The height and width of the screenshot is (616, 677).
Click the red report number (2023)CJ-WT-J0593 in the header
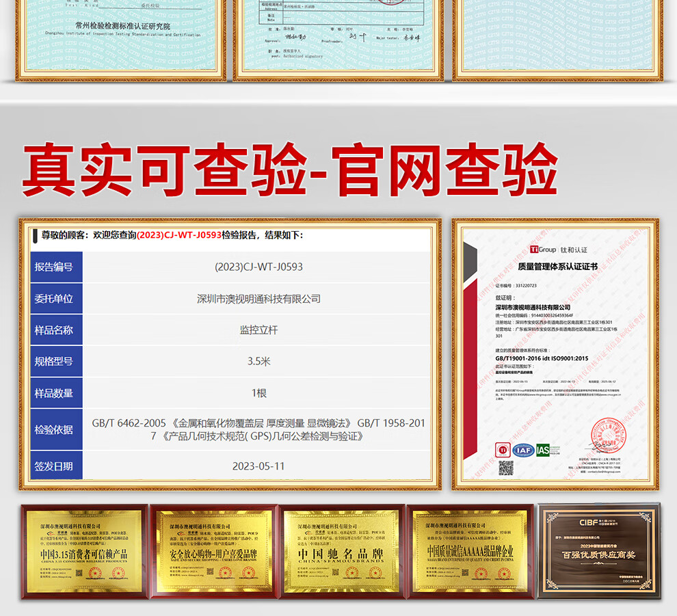179,235
